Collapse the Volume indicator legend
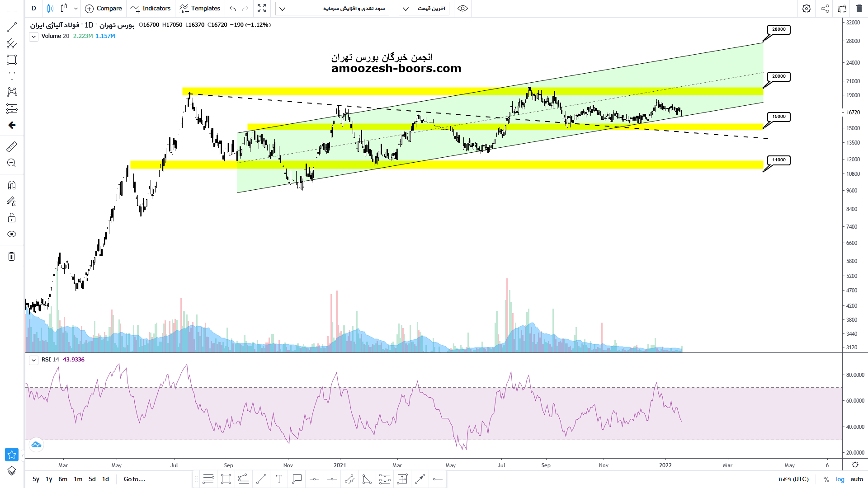The width and height of the screenshot is (868, 488). (x=33, y=37)
